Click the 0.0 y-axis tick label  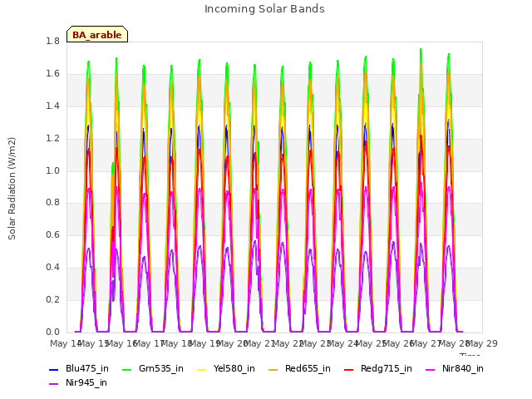click(x=52, y=332)
